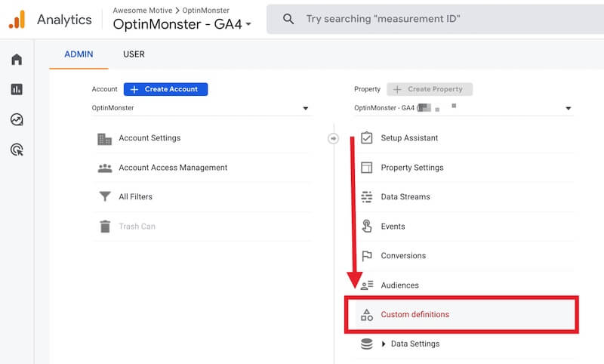
Task: Click the Conversions flag icon
Action: coord(367,256)
